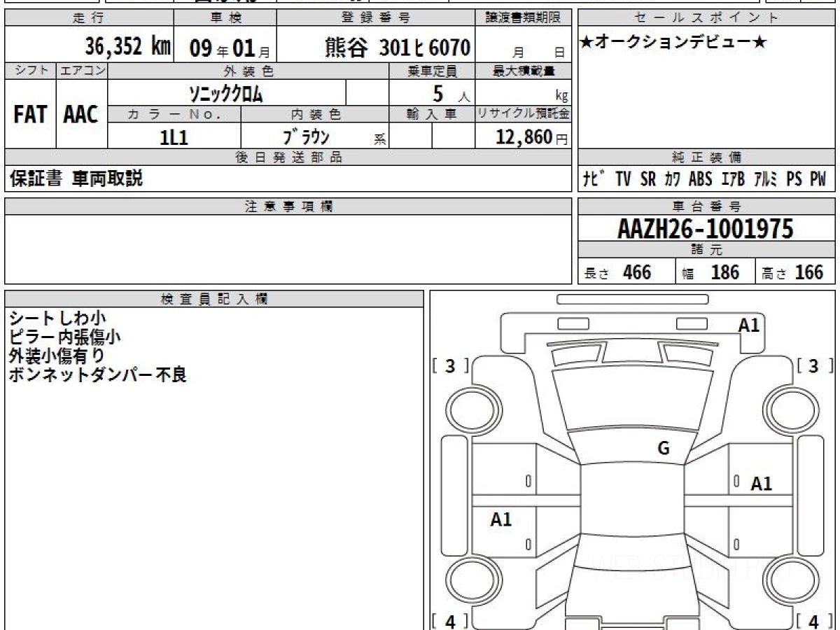Select inspector note 外装小傷有り
This screenshot has height=630, width=840.
(57, 356)
